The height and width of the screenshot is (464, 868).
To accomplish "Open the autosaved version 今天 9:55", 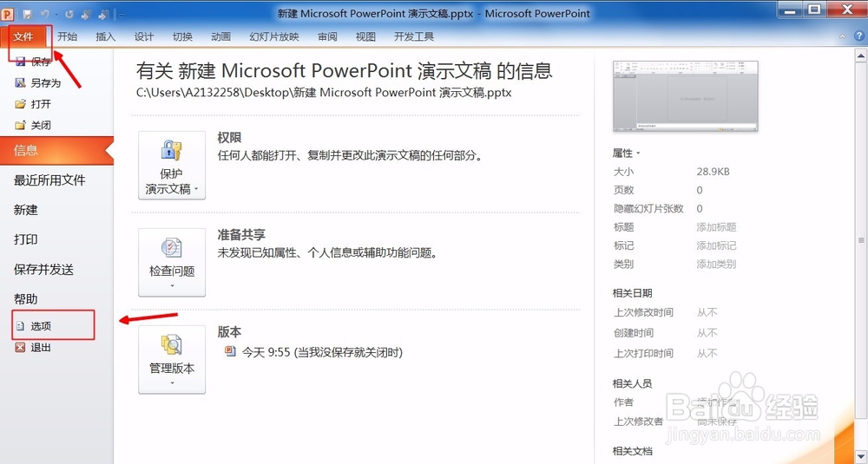I will [x=313, y=352].
